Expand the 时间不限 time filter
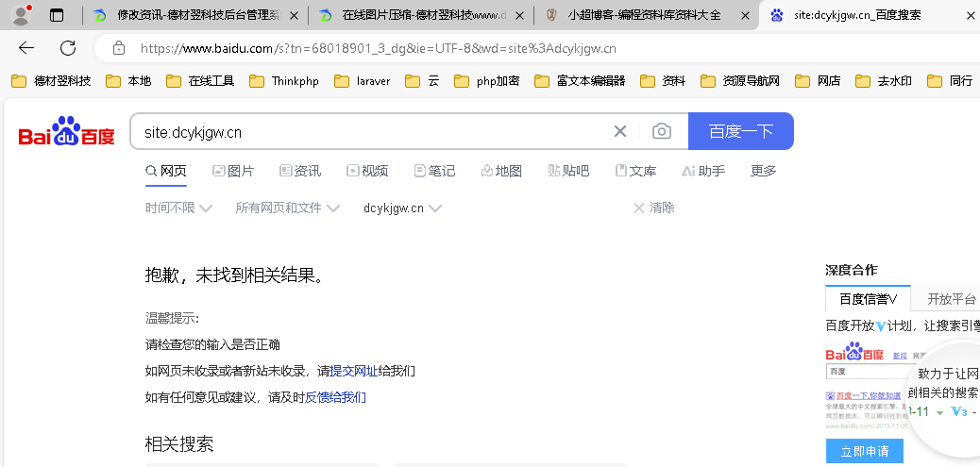The height and width of the screenshot is (467, 980). [x=178, y=208]
